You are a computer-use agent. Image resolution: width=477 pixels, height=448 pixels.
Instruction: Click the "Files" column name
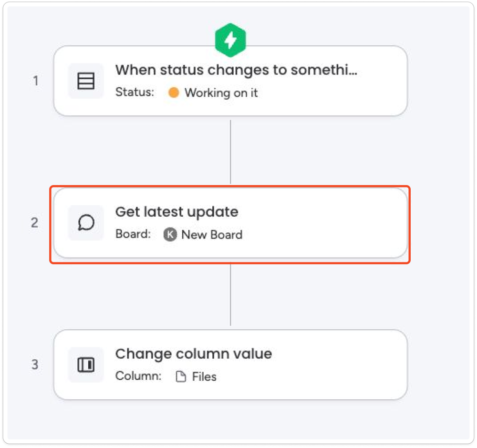[x=204, y=377]
